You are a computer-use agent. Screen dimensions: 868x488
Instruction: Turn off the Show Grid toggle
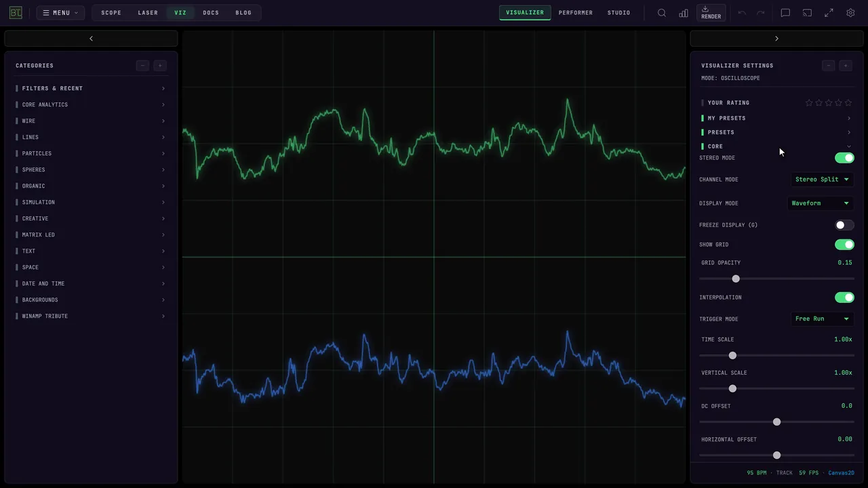(x=844, y=245)
